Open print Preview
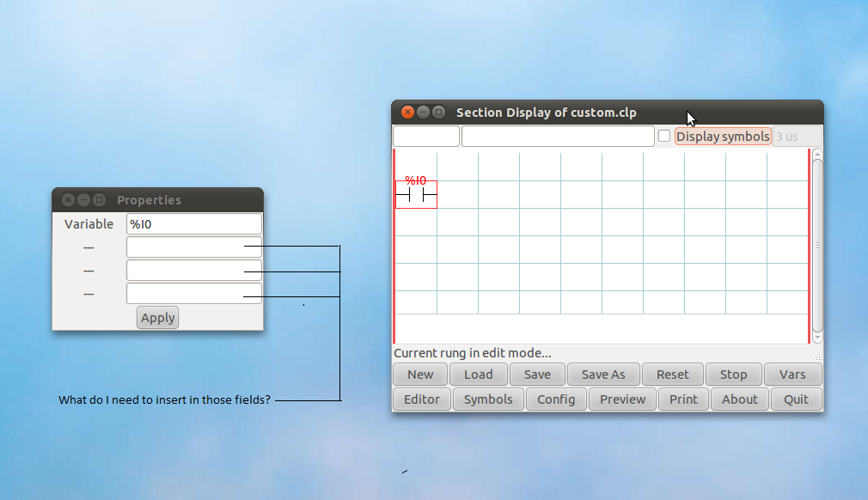 (x=623, y=399)
